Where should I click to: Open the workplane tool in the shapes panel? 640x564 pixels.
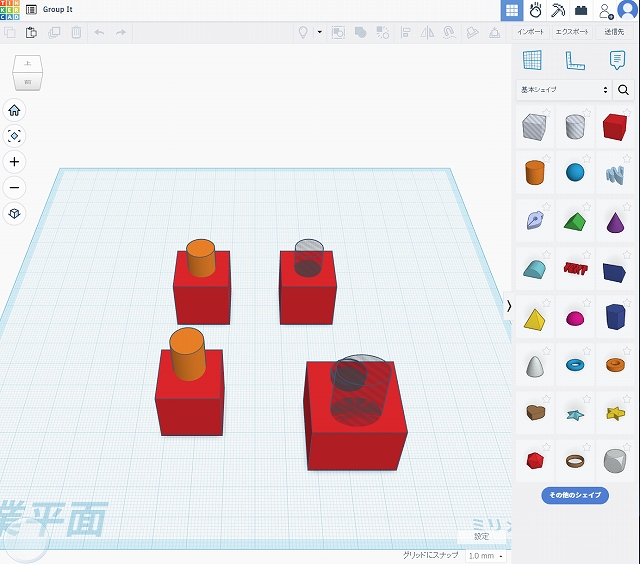pos(532,60)
